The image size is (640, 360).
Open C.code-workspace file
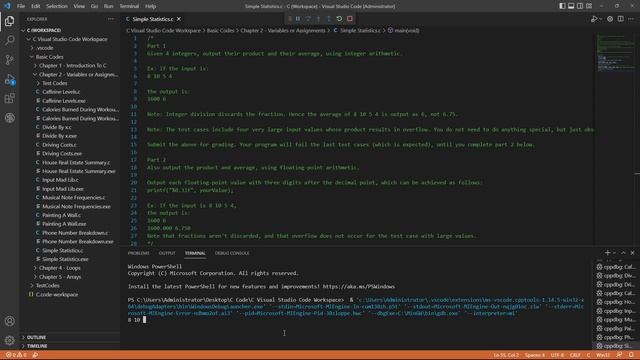(x=57, y=295)
